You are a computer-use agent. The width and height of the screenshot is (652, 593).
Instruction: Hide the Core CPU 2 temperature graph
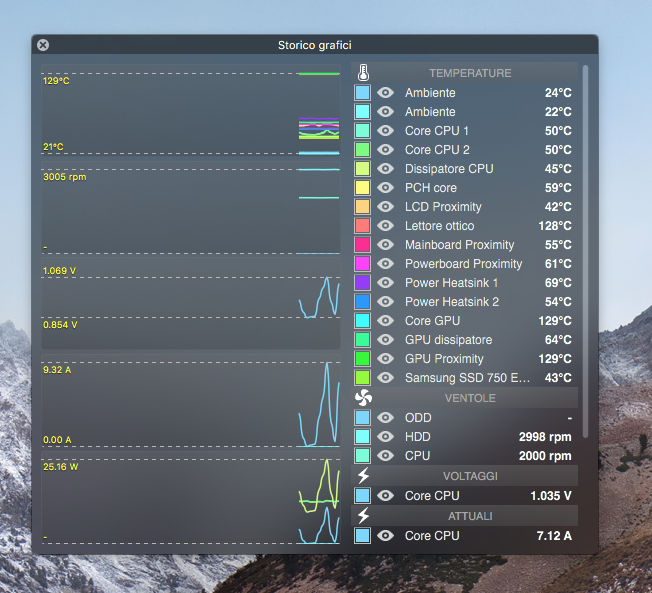pyautogui.click(x=385, y=149)
